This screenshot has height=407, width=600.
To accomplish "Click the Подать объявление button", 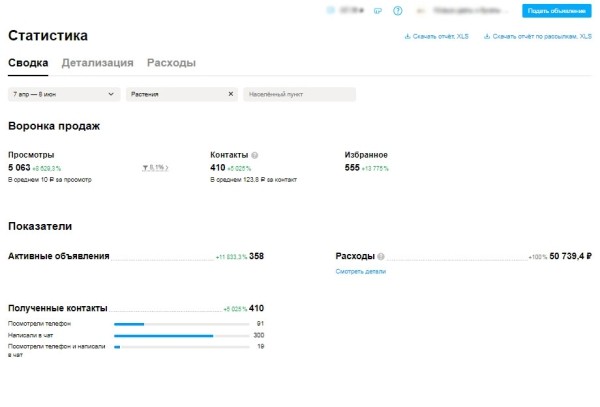I will [557, 11].
